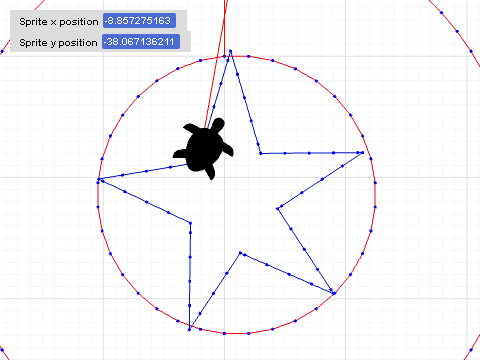Select the Sprite x position value readout

[x=139, y=21]
